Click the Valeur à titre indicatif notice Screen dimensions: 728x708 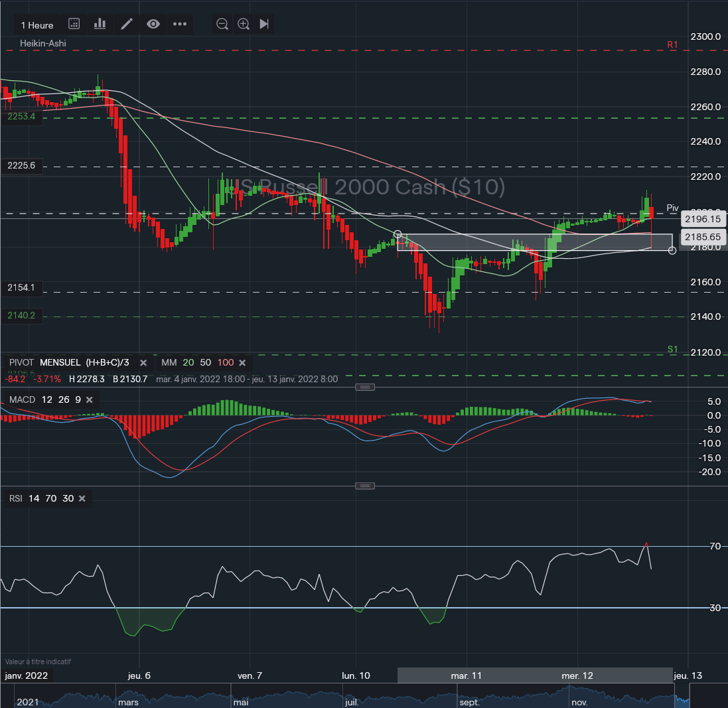[x=38, y=662]
